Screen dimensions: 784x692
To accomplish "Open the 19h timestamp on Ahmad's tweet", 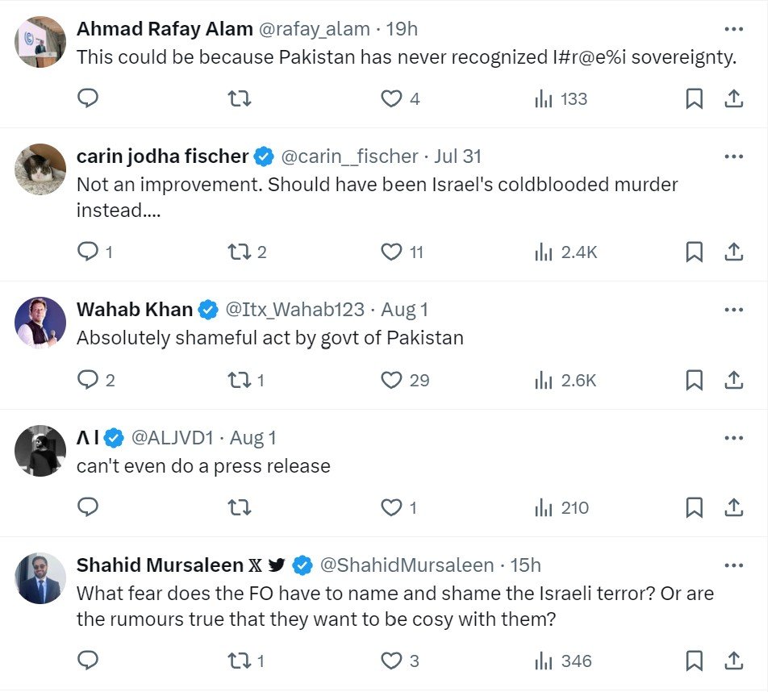I will point(402,29).
